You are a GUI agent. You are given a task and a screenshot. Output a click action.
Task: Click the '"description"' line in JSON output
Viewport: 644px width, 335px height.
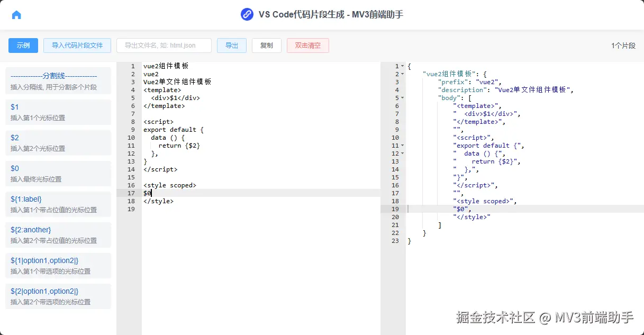(505, 90)
